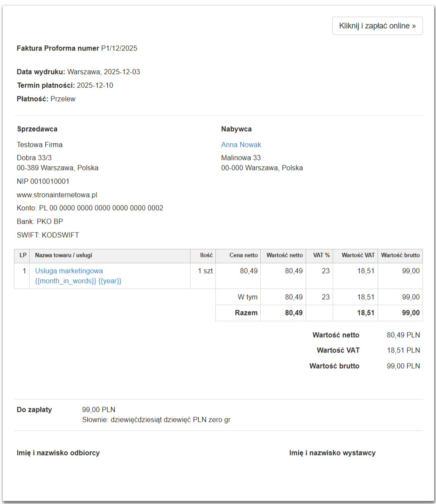Select the payment deadline date 2025-12-10

pos(95,85)
